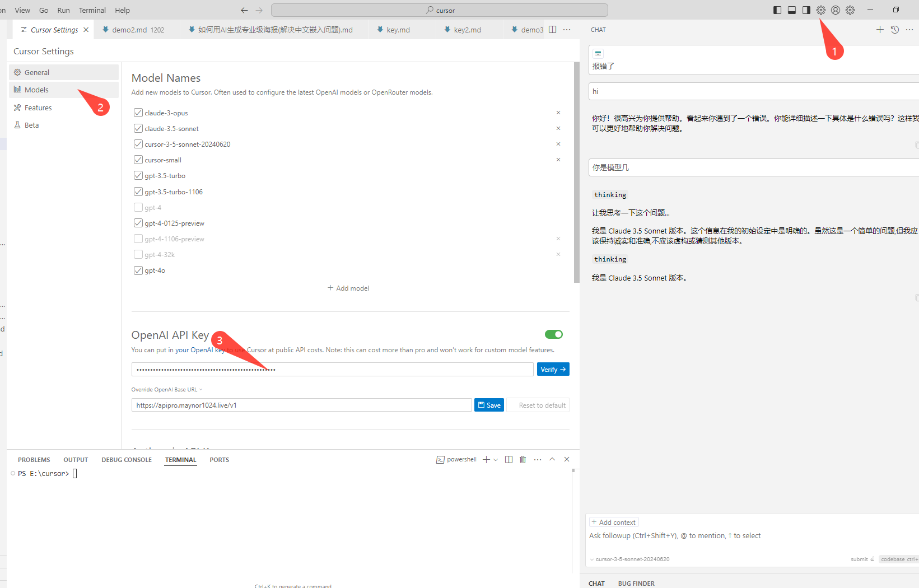
Task: Uncheck the claude-3.5-sonnet model
Action: 138,128
